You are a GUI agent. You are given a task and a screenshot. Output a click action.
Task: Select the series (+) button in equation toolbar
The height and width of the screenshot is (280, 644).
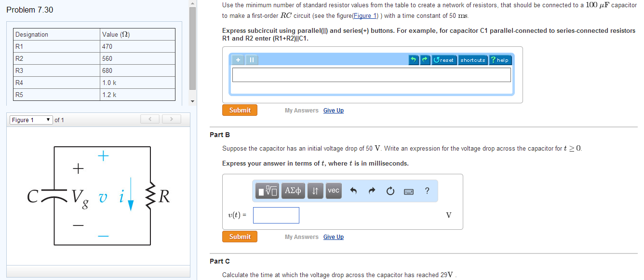pyautogui.click(x=237, y=60)
